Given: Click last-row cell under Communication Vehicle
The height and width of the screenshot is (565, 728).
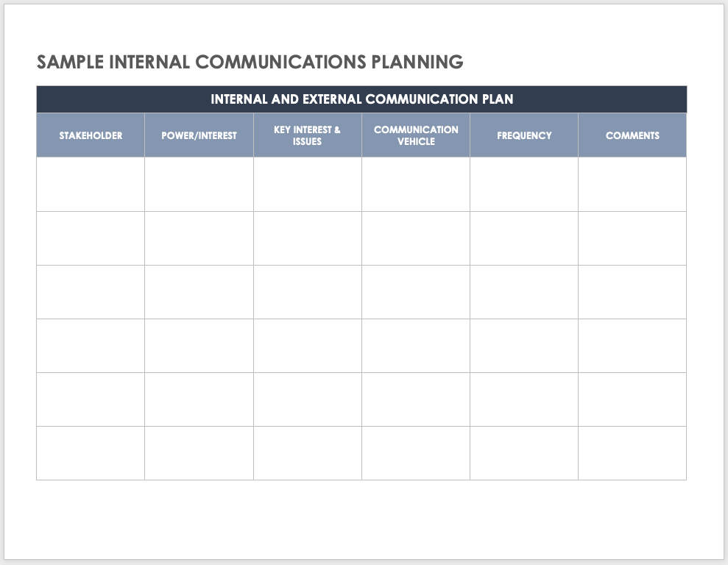Looking at the screenshot, I should [x=416, y=453].
